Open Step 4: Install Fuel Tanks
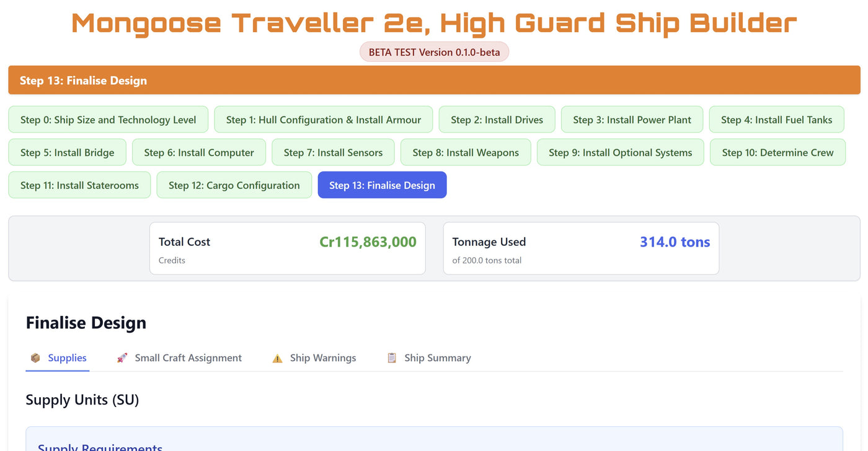This screenshot has height=451, width=868. click(x=776, y=120)
